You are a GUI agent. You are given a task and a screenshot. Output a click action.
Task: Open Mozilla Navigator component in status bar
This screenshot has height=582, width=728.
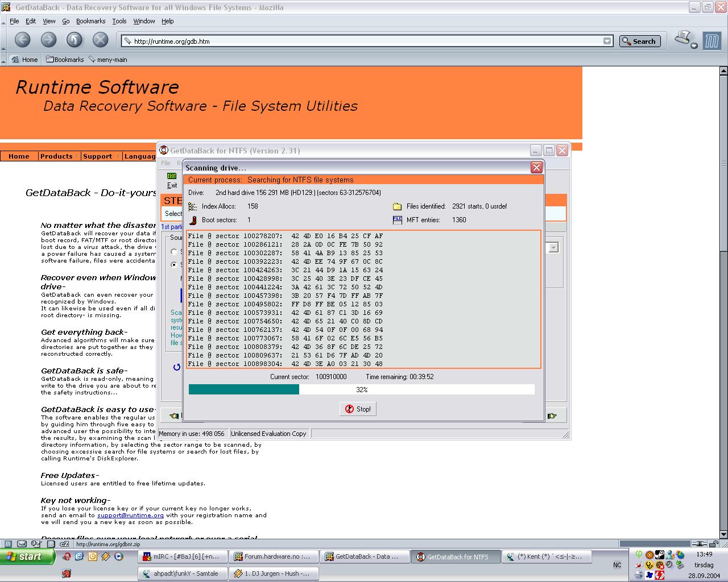(8, 544)
